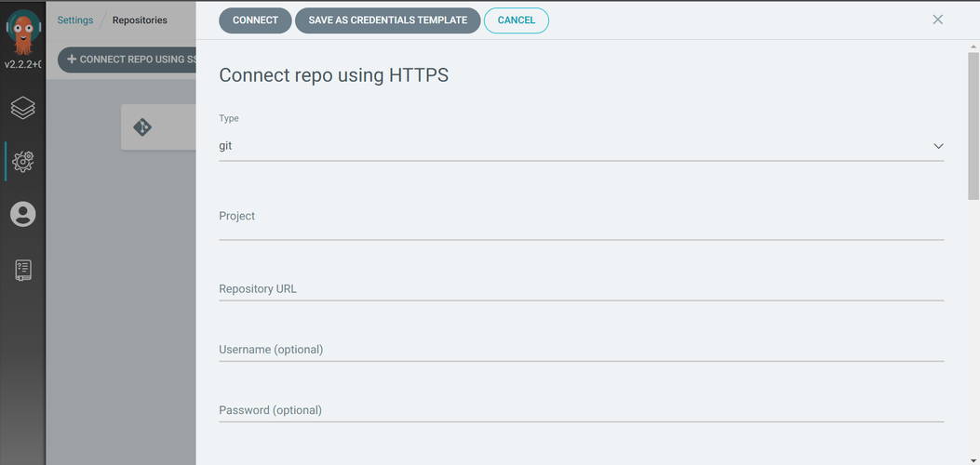980x465 pixels.
Task: Open User Info via person icon
Action: [x=23, y=214]
